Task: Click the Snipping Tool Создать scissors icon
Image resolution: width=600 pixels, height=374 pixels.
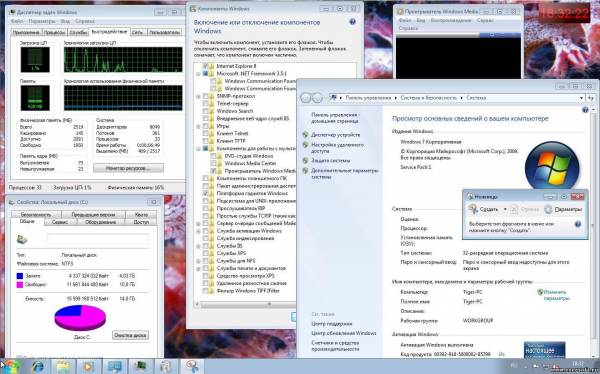Action: [x=473, y=209]
